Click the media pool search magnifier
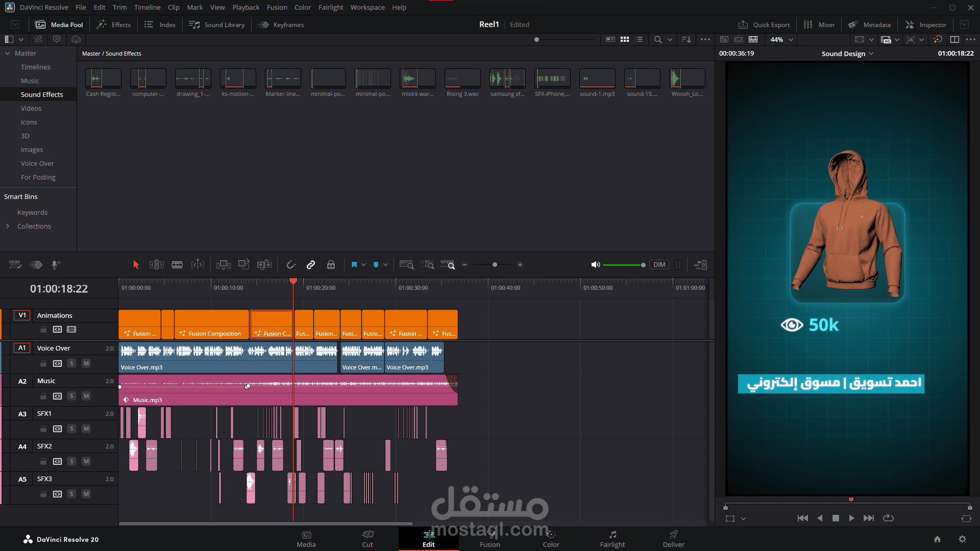Viewport: 980px width, 551px height. (x=658, y=39)
